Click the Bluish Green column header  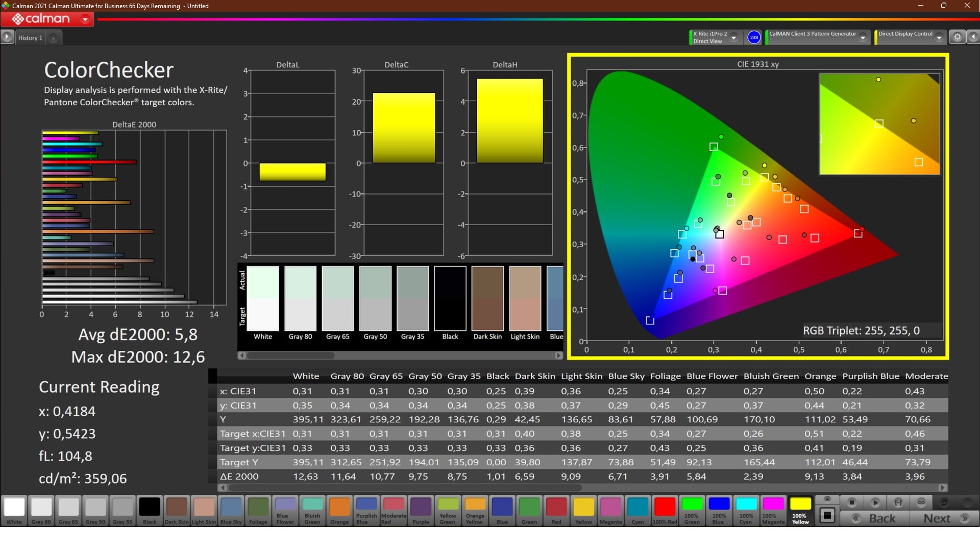[x=771, y=376]
